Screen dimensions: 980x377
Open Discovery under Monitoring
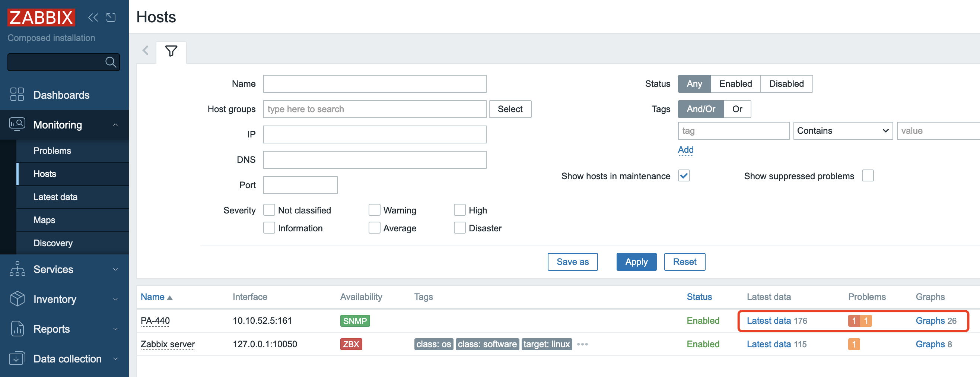[x=72, y=243]
